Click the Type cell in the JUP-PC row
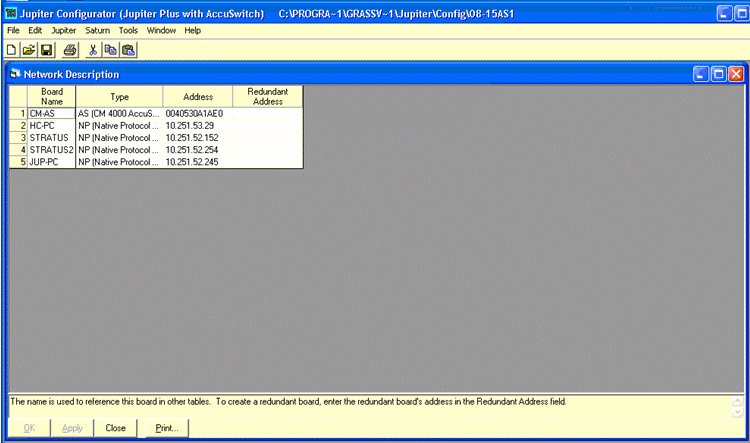750x443 pixels. (120, 162)
